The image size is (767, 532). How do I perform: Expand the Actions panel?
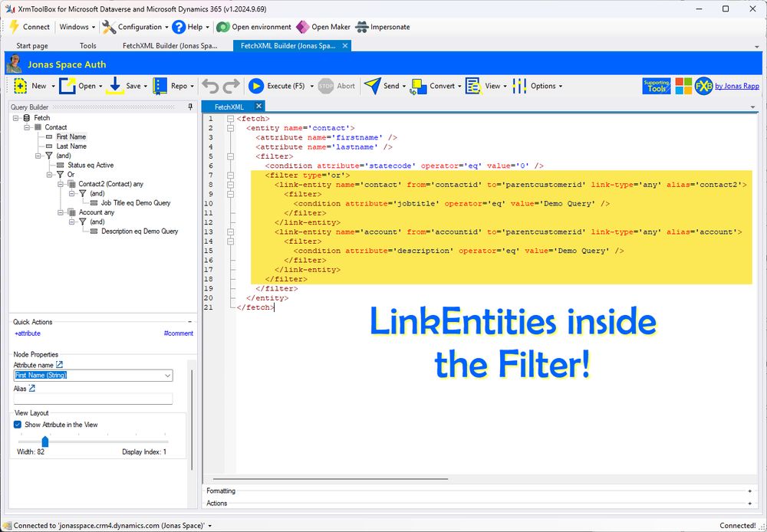[x=750, y=503]
